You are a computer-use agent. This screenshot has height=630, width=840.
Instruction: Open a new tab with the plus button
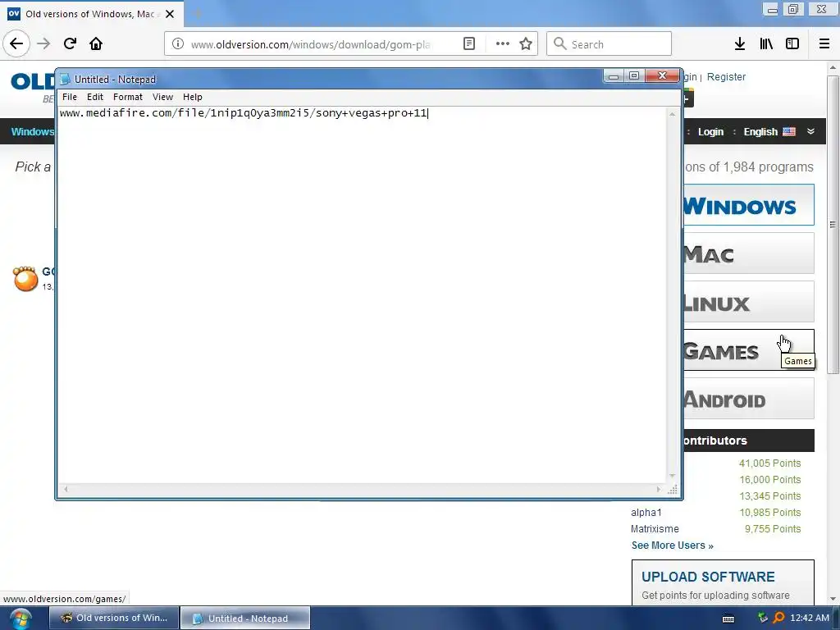(x=198, y=14)
